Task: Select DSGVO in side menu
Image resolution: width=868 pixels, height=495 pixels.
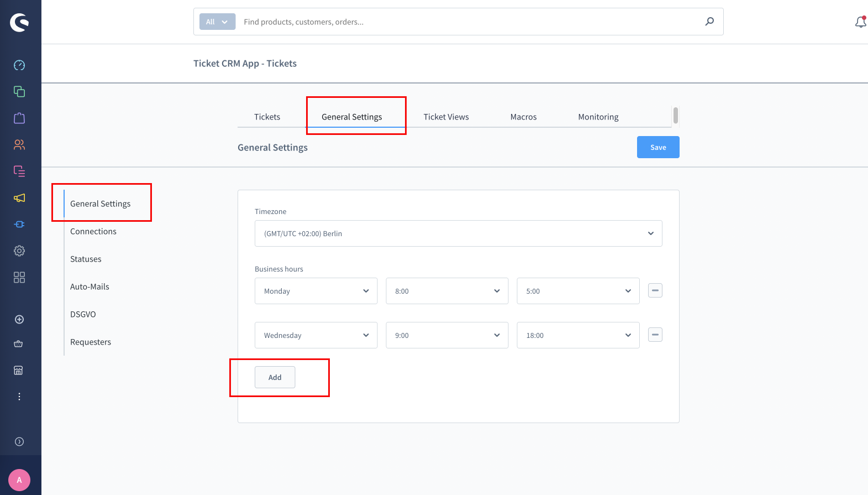Action: [83, 314]
